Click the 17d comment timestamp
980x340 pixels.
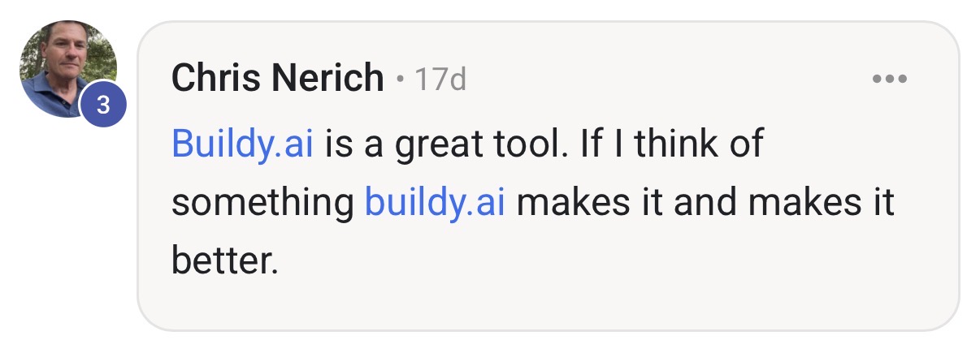440,80
